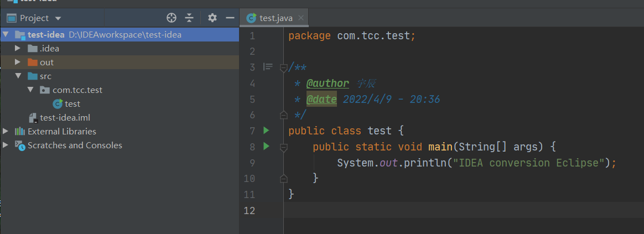Click the blue src folder icon
This screenshot has height=234, width=644.
click(x=33, y=76)
